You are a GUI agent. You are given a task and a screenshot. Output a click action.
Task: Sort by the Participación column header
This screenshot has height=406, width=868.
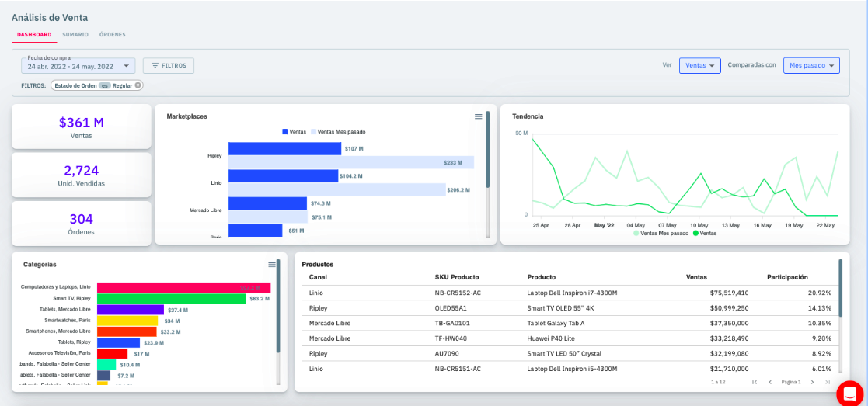tap(787, 277)
